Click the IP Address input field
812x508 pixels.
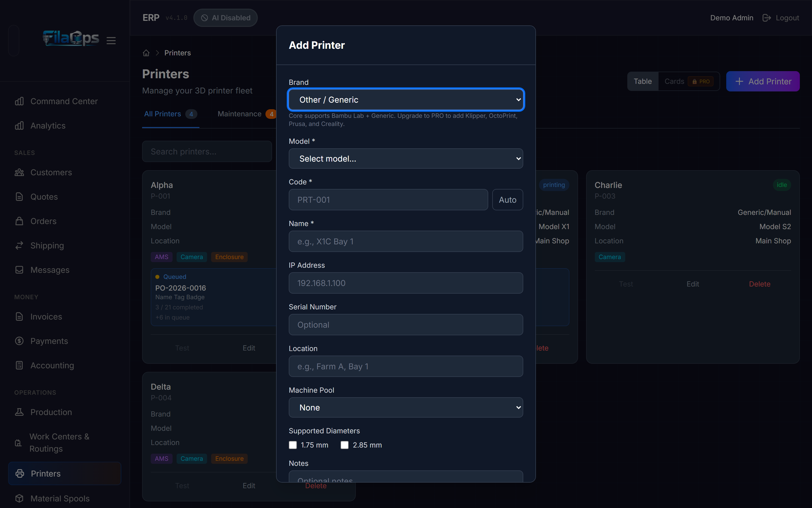coord(406,283)
